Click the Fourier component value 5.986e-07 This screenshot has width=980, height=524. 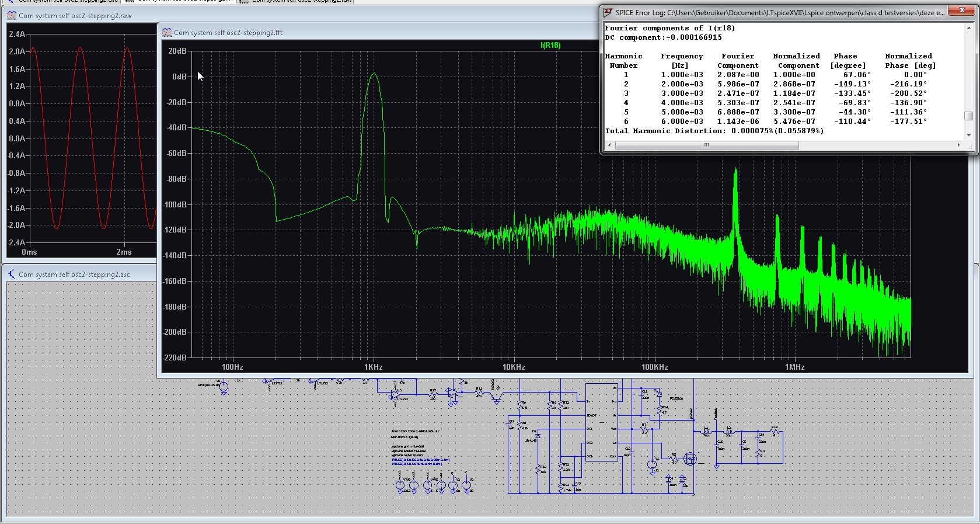(738, 84)
